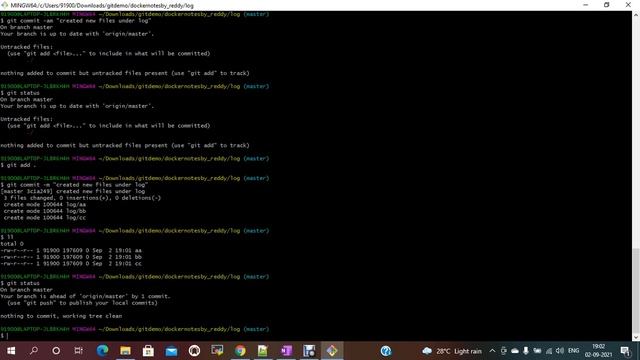Viewport: 640px width, 360px height.
Task: Click 'Your branch is ahead of origin/master' line
Action: point(85,296)
